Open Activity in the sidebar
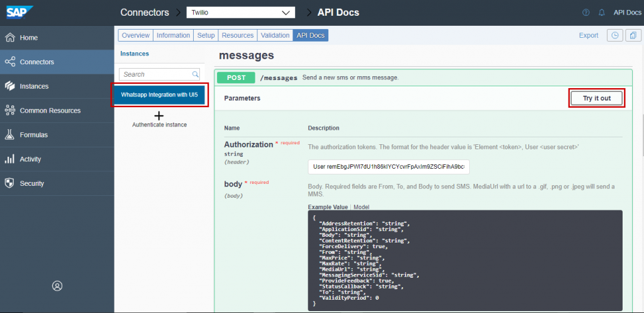644x313 pixels. click(57, 159)
